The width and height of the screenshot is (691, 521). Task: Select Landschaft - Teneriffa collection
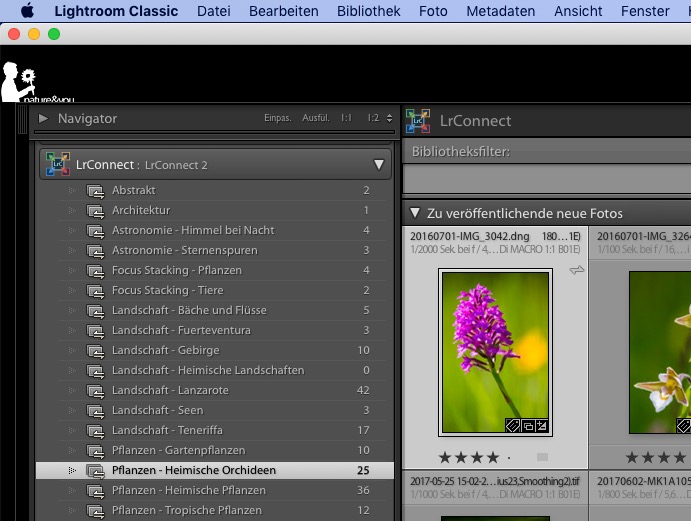[x=214, y=430]
